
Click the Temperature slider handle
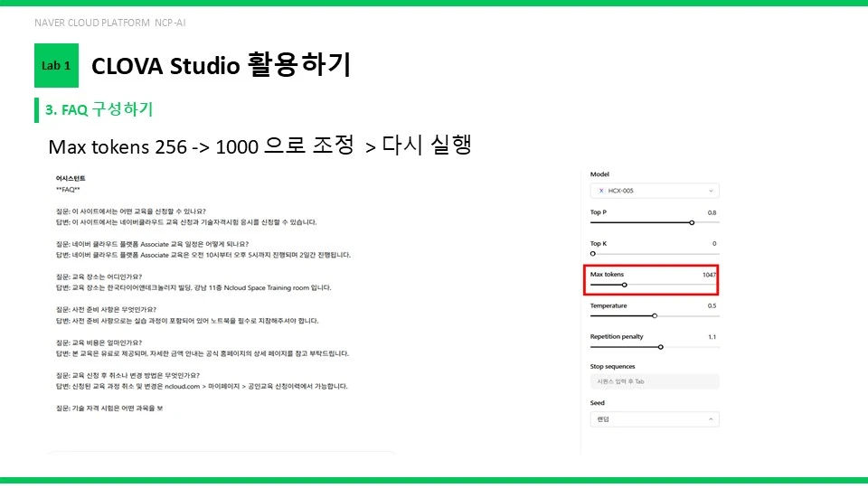(x=655, y=316)
